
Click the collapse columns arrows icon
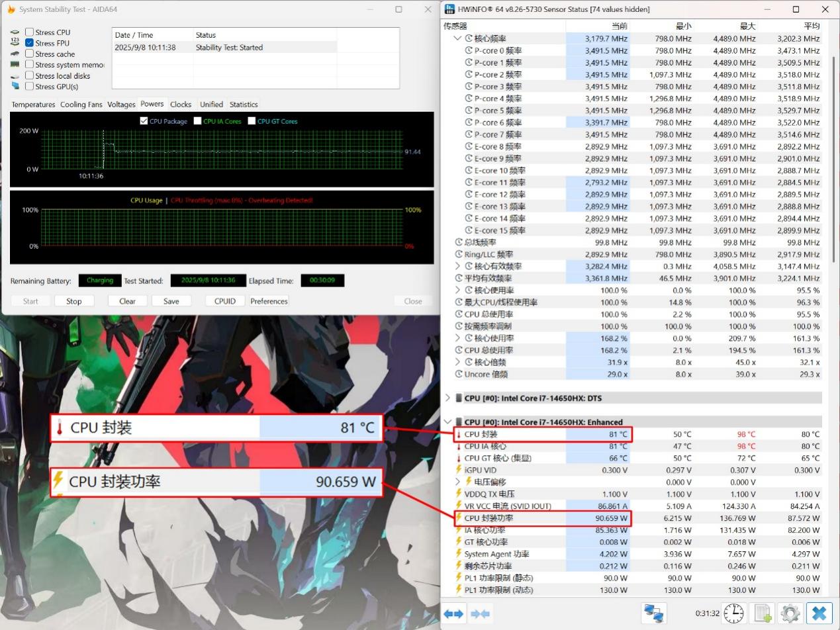[x=480, y=613]
